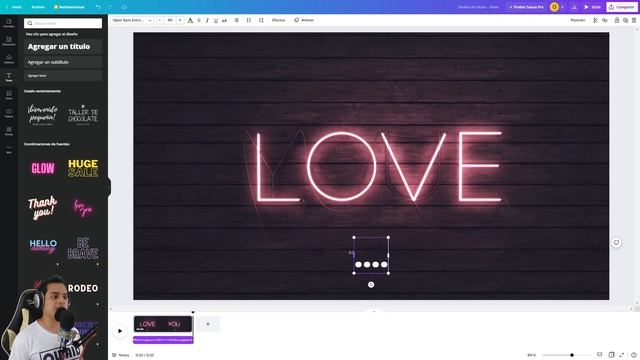Click the cloud save status icon
Viewport: 640px width, 360px height.
click(124, 7)
